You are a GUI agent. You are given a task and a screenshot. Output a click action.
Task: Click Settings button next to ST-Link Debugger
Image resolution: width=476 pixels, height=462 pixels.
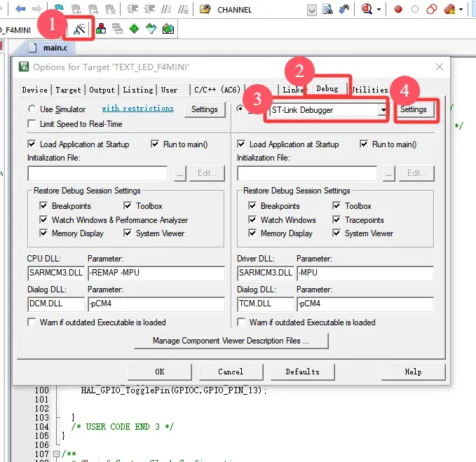click(x=414, y=110)
